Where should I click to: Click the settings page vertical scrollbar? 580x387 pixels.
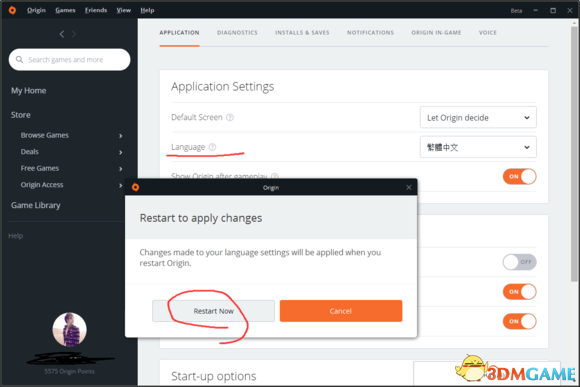(574, 154)
